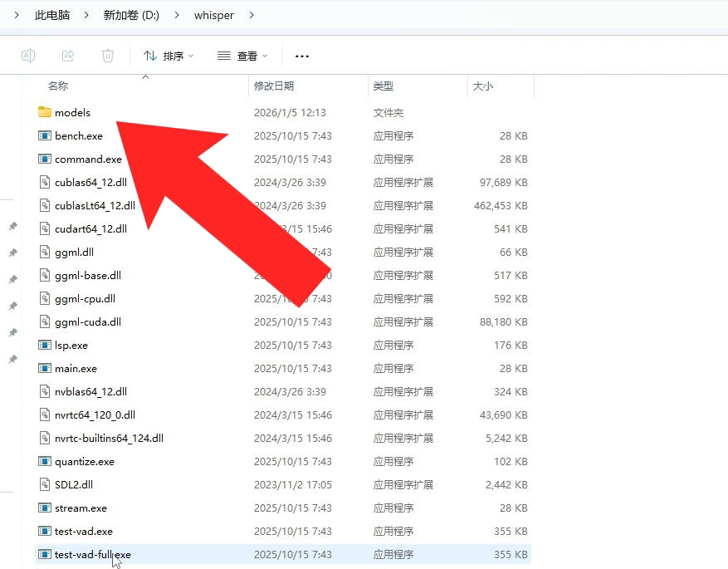
Task: Click the file name bench.exe
Action: (79, 135)
